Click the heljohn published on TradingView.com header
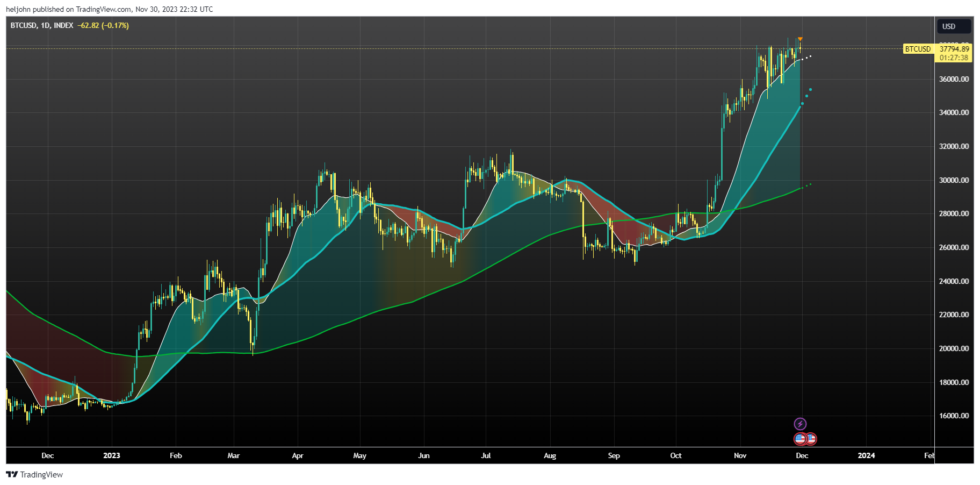This screenshot has height=485, width=980. pos(109,9)
